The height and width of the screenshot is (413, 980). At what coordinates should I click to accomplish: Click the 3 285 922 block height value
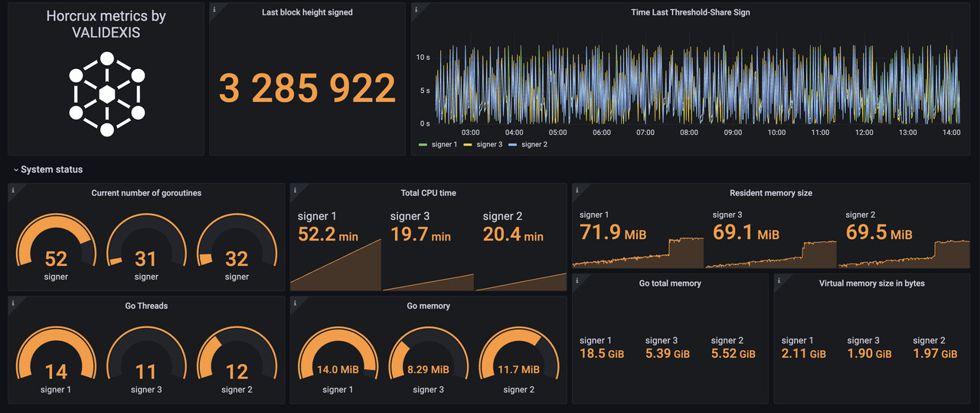click(307, 89)
